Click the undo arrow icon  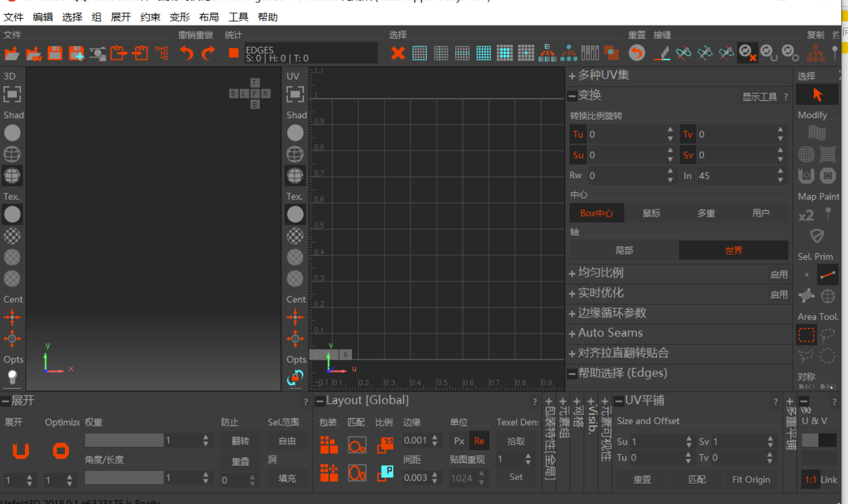pyautogui.click(x=187, y=53)
